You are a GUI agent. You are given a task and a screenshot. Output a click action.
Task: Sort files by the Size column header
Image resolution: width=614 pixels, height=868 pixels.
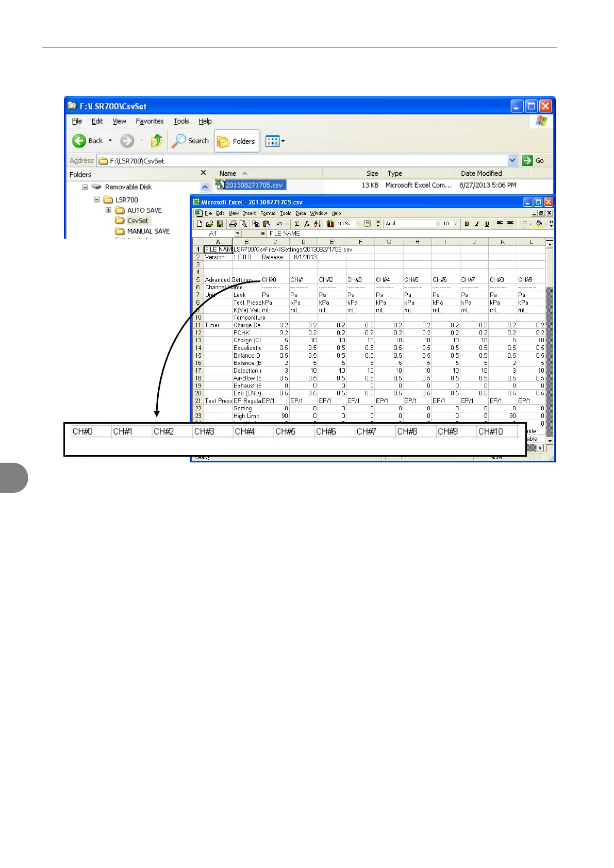point(352,174)
